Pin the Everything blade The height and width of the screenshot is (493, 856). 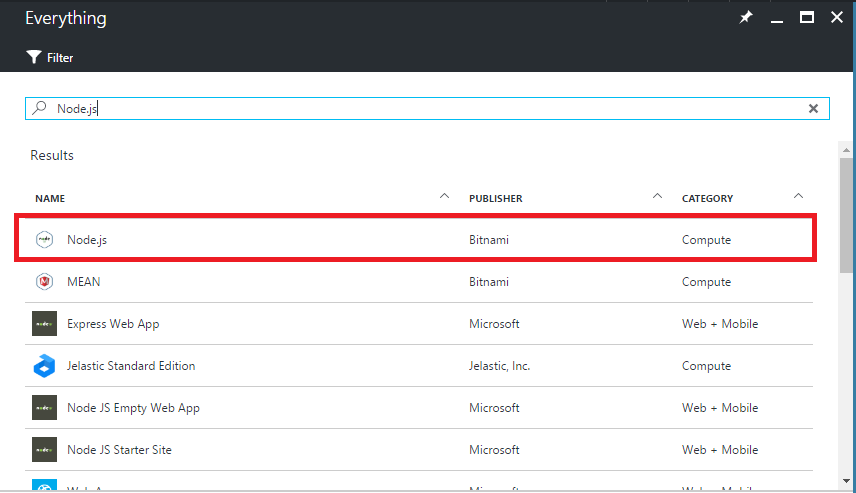(x=745, y=18)
